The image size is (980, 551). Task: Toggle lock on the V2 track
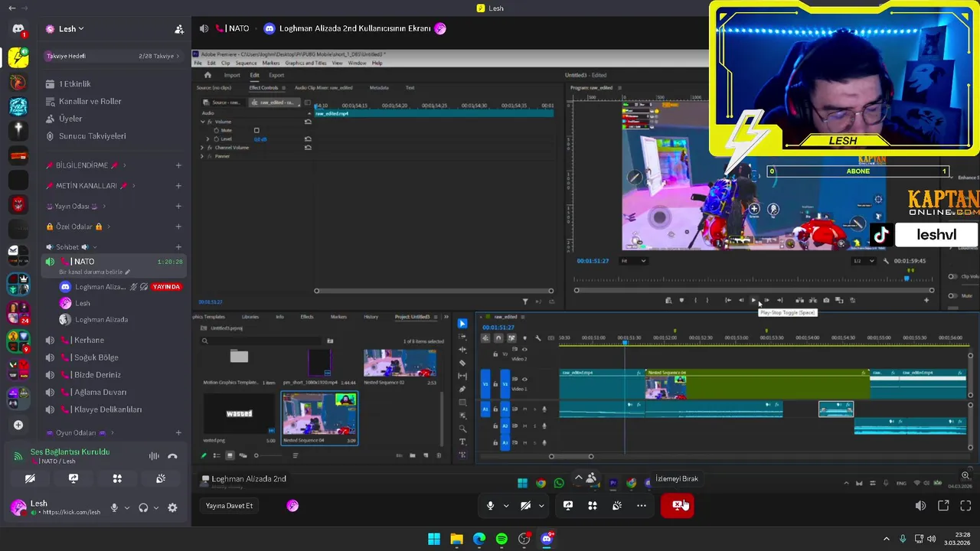495,354
